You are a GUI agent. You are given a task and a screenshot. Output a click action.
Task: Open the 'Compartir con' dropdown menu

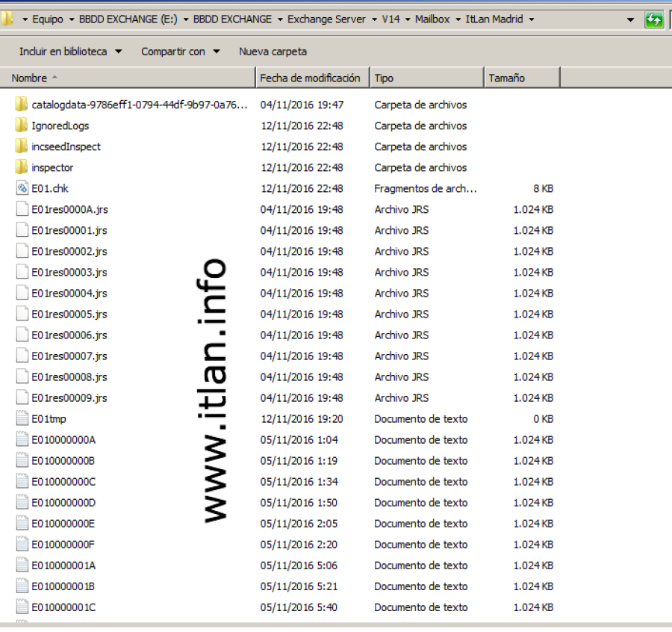click(180, 52)
